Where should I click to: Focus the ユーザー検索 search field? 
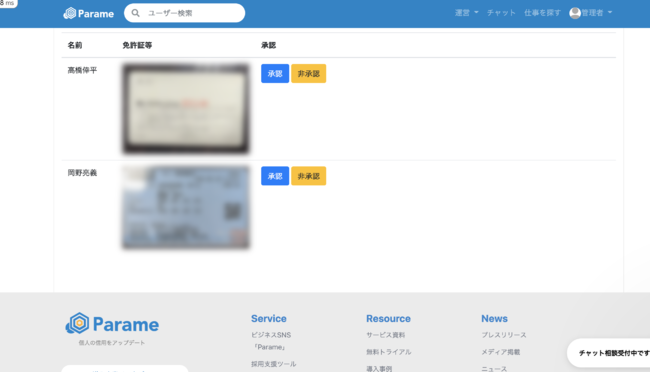click(184, 13)
